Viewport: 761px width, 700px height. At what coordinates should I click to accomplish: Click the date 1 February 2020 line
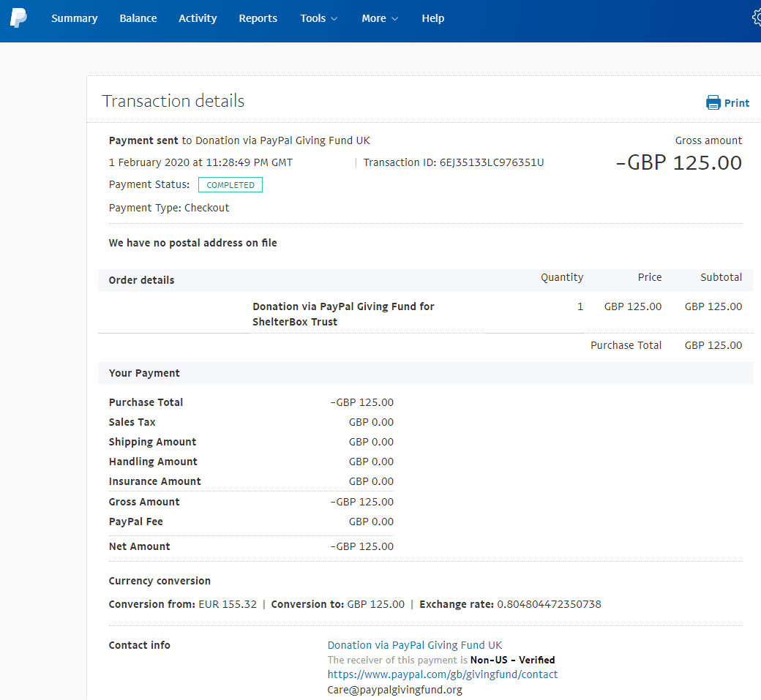pyautogui.click(x=200, y=162)
